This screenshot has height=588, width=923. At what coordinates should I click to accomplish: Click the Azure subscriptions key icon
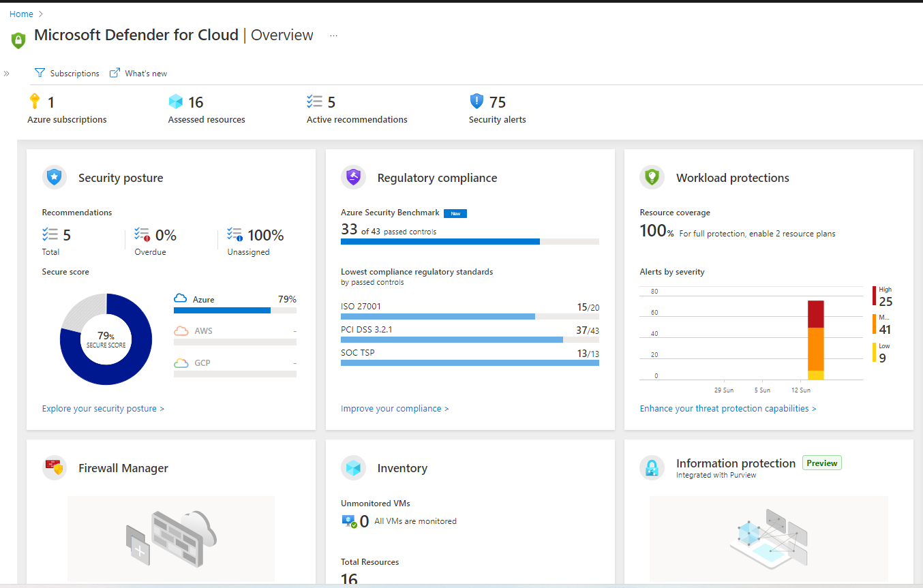click(x=35, y=102)
